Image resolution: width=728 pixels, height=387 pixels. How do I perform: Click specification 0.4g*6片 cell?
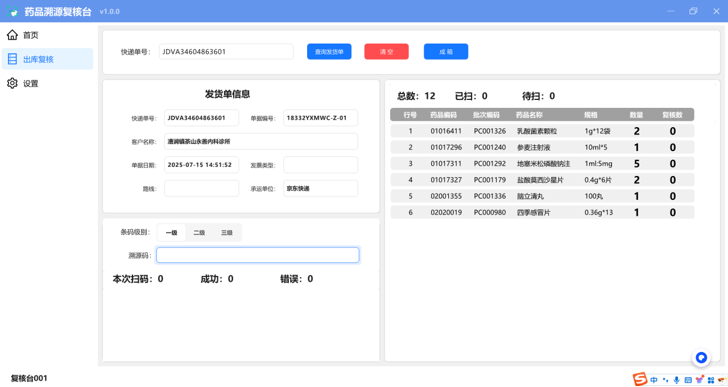click(598, 180)
